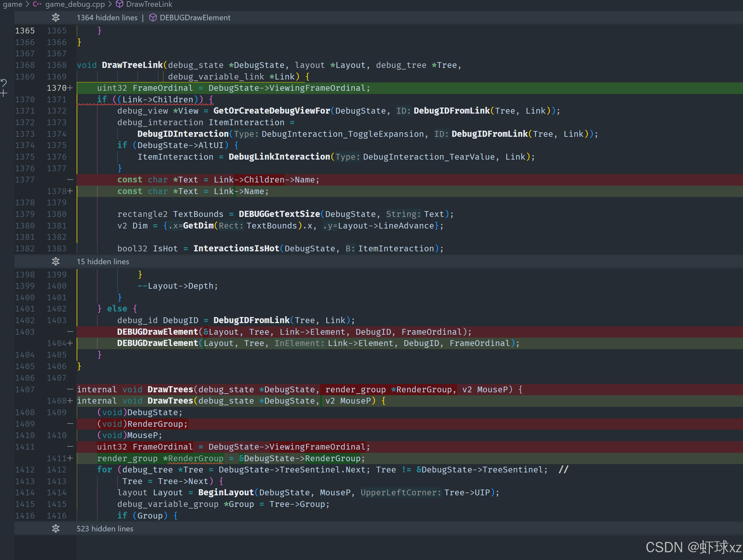The image size is (743, 560).
Task: Click the 15 hidden lines label
Action: [103, 262]
